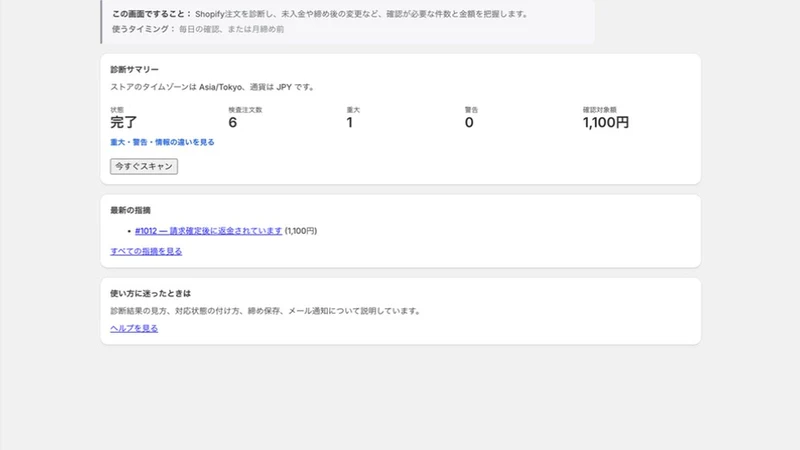Viewport: 800px width, 450px height.
Task: Click the 警告 label
Action: tap(471, 110)
